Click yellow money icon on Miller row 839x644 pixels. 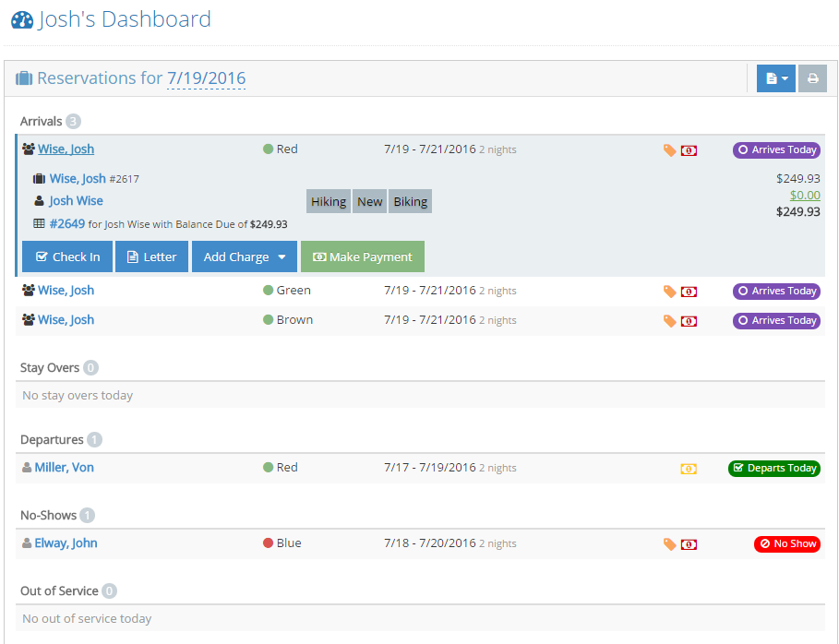[689, 469]
